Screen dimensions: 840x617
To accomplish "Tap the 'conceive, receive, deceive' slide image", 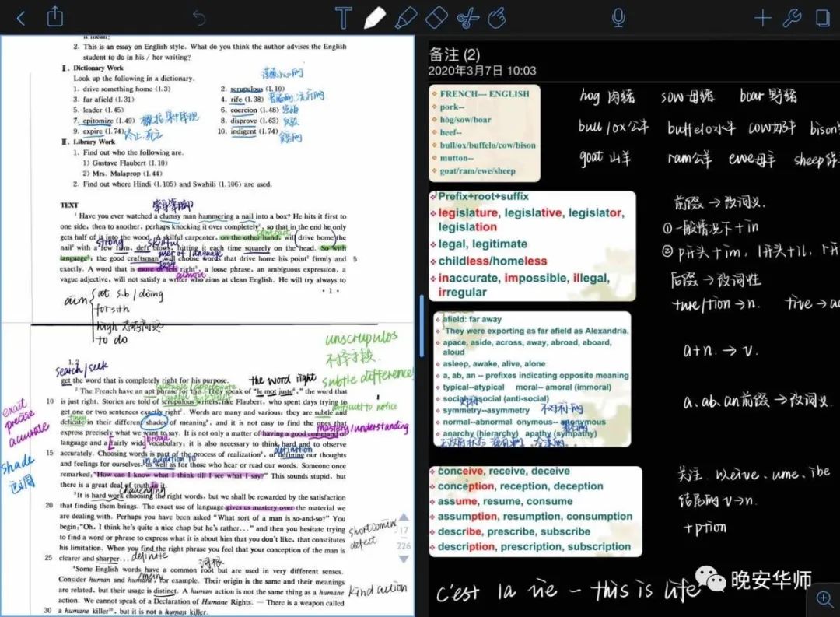I will click(535, 511).
